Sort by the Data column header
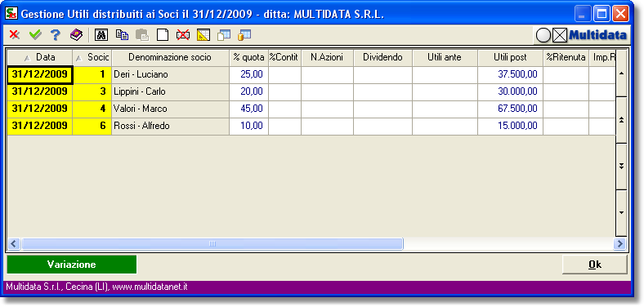Viewport: 644px width, 307px height. pyautogui.click(x=40, y=58)
